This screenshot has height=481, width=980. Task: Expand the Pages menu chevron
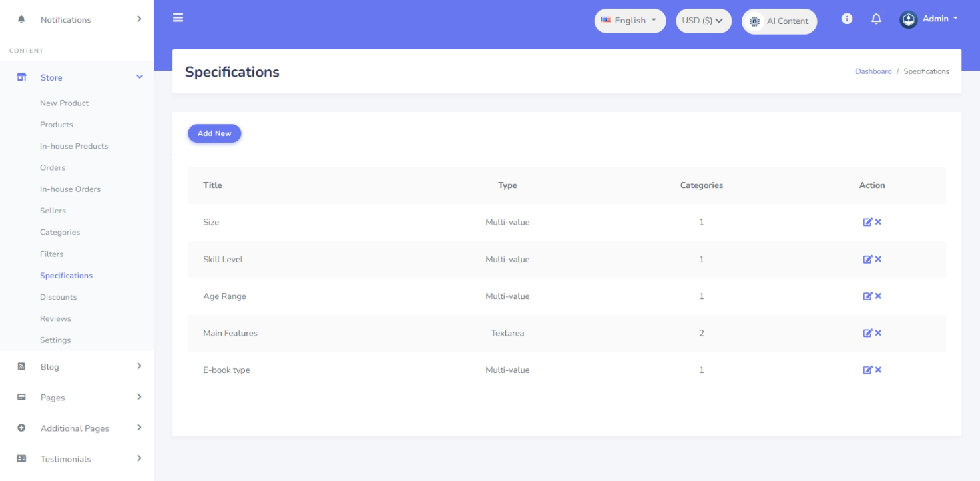(139, 396)
